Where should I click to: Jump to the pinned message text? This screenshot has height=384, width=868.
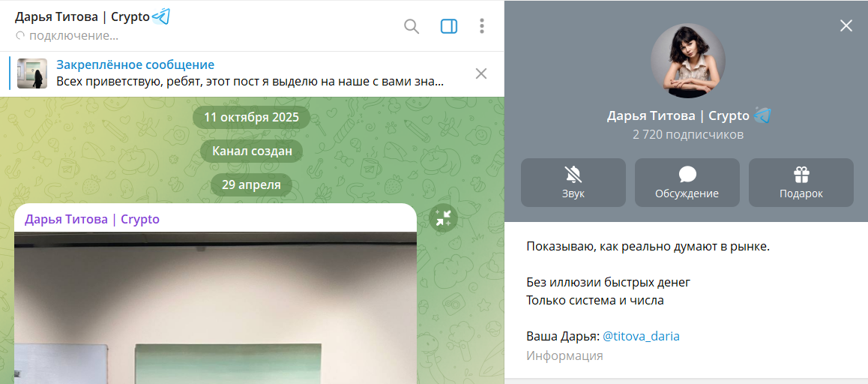250,82
